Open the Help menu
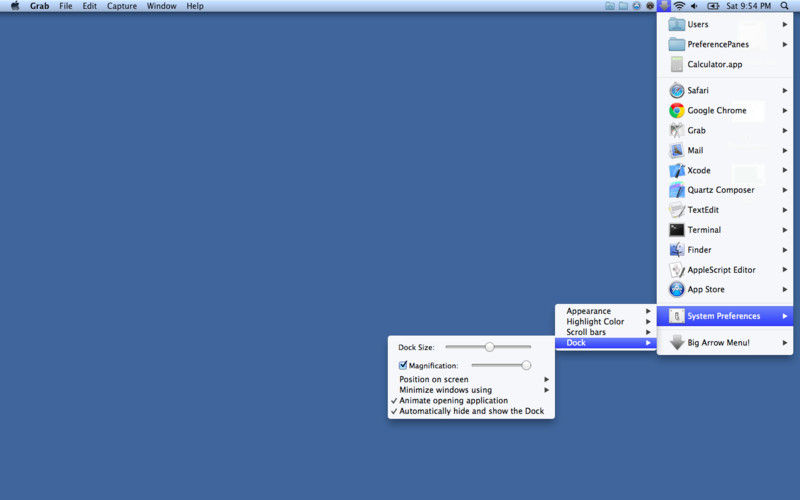 coord(194,6)
